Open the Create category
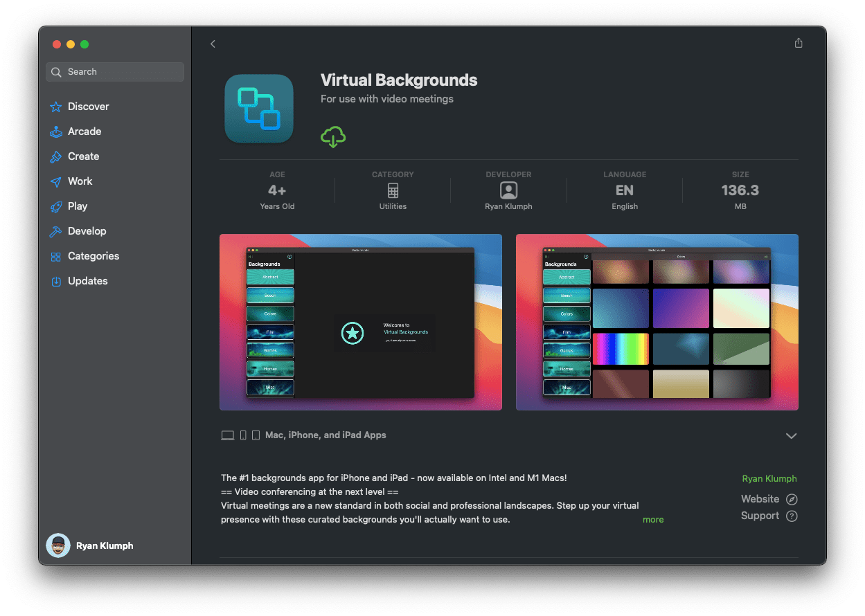 tap(83, 156)
